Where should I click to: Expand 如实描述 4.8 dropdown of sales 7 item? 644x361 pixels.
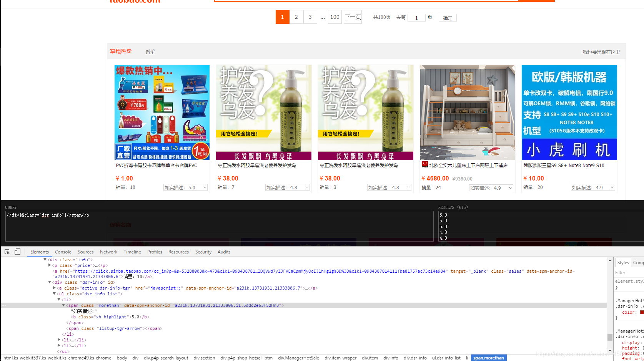coord(288,187)
